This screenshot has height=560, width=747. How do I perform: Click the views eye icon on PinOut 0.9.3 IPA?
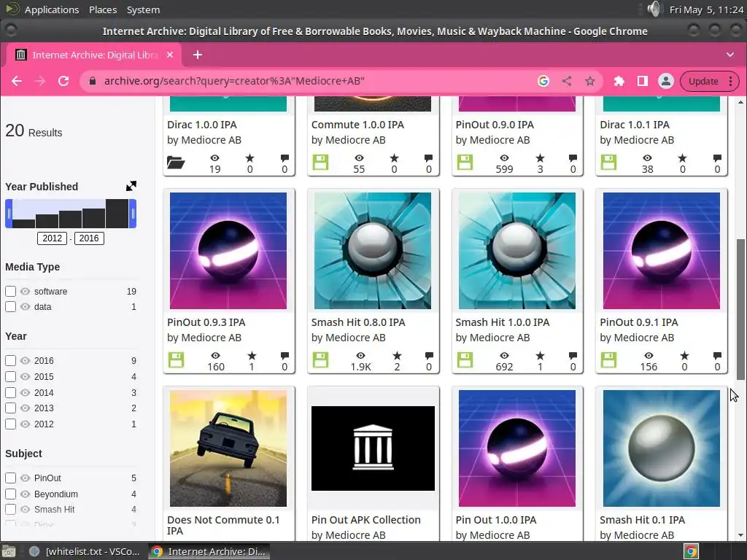pos(215,356)
